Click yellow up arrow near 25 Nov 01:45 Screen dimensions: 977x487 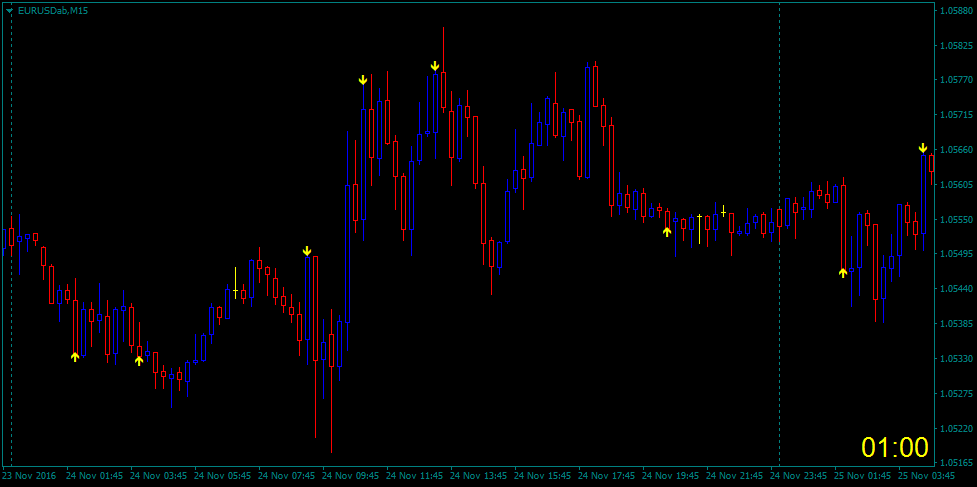click(x=843, y=272)
